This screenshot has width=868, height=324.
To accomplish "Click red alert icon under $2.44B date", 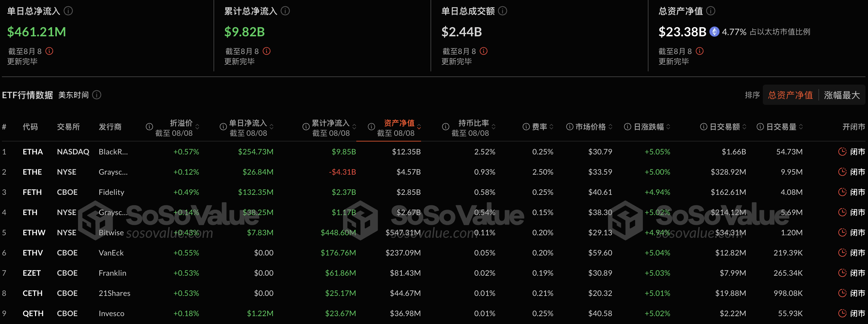I will tap(484, 51).
